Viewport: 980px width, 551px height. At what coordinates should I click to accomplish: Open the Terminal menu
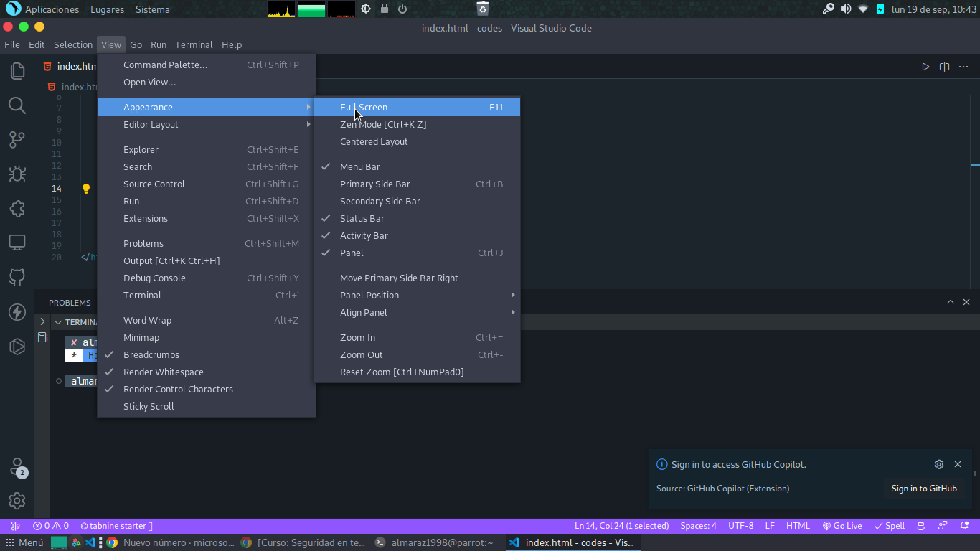tap(194, 44)
